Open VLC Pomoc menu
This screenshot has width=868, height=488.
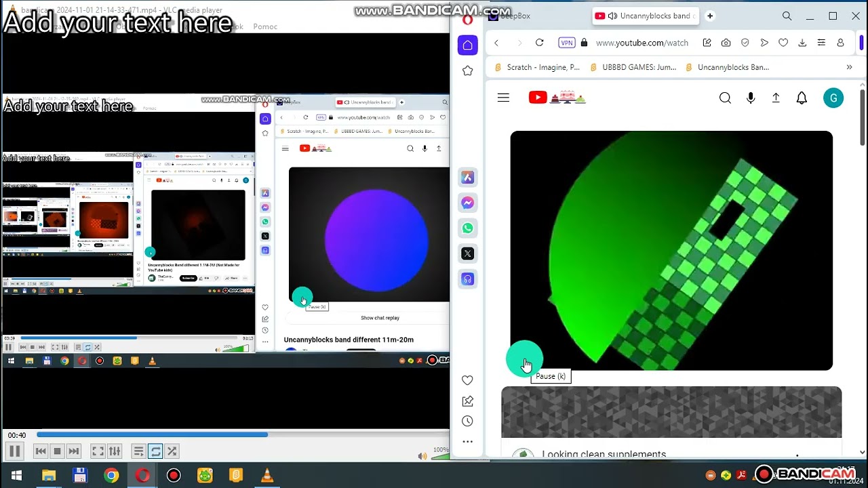(x=265, y=26)
